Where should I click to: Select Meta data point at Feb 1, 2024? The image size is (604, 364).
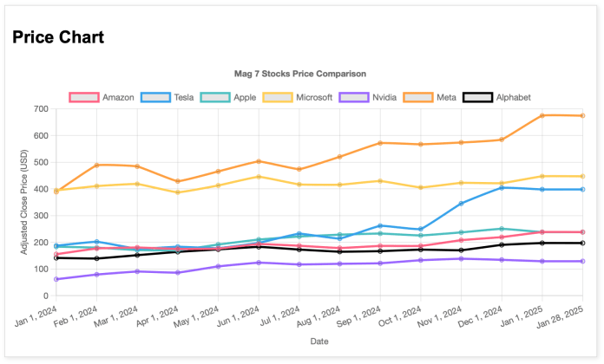(x=96, y=165)
